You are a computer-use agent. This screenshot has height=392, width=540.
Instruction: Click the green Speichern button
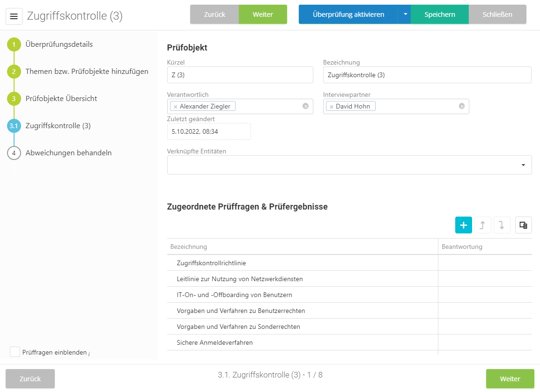(x=439, y=15)
